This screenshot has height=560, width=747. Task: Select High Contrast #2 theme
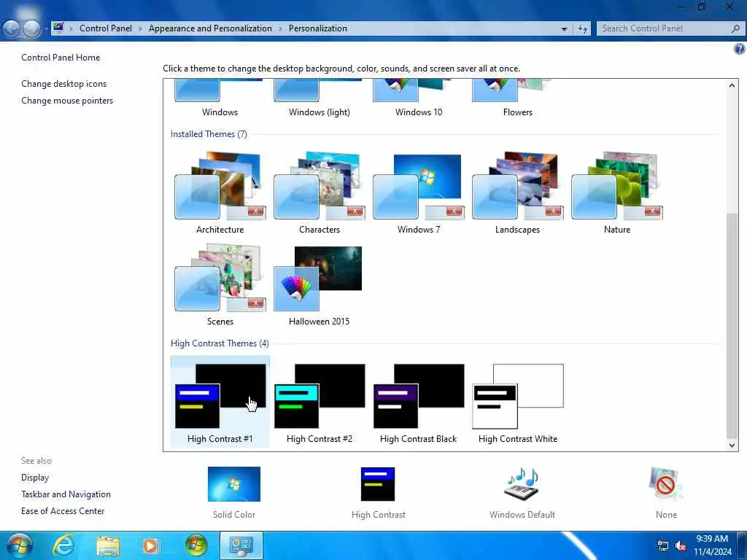pos(320,402)
